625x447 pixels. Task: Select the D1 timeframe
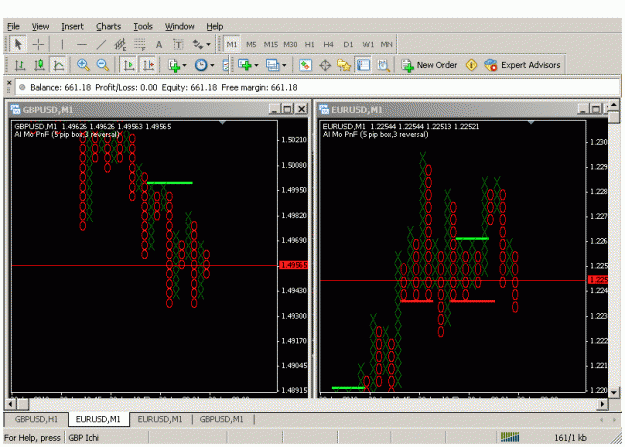(x=348, y=44)
